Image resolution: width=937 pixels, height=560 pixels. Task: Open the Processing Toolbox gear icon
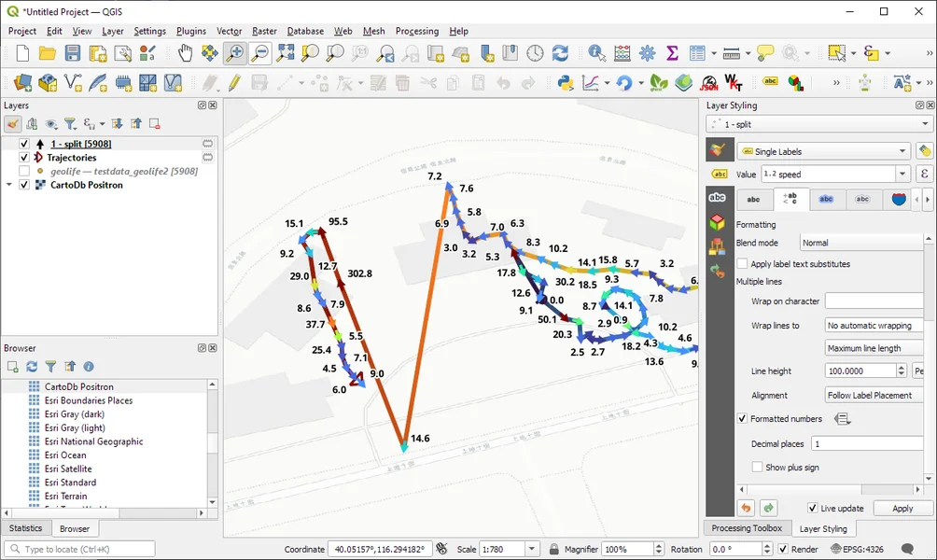[647, 53]
